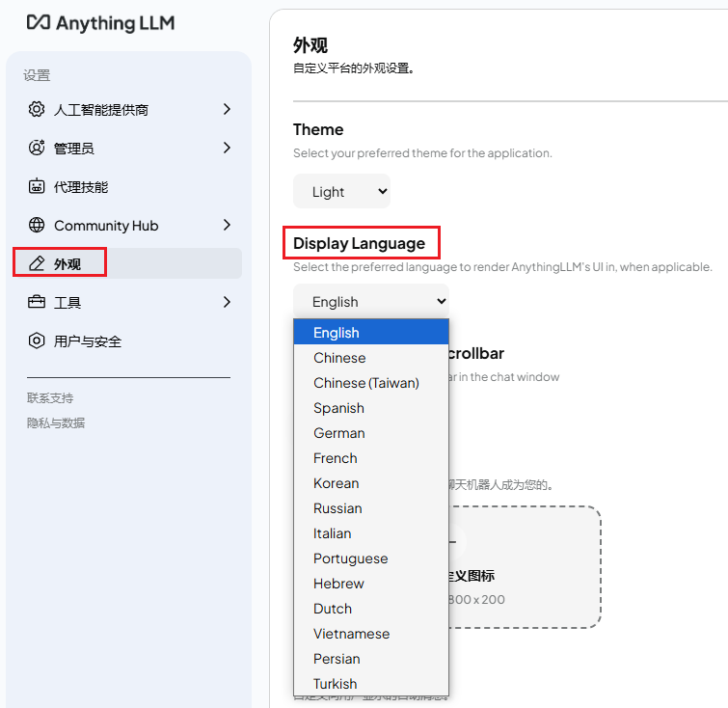This screenshot has width=728, height=708.
Task: Click the dashed custom logo upload area
Action: (525, 567)
